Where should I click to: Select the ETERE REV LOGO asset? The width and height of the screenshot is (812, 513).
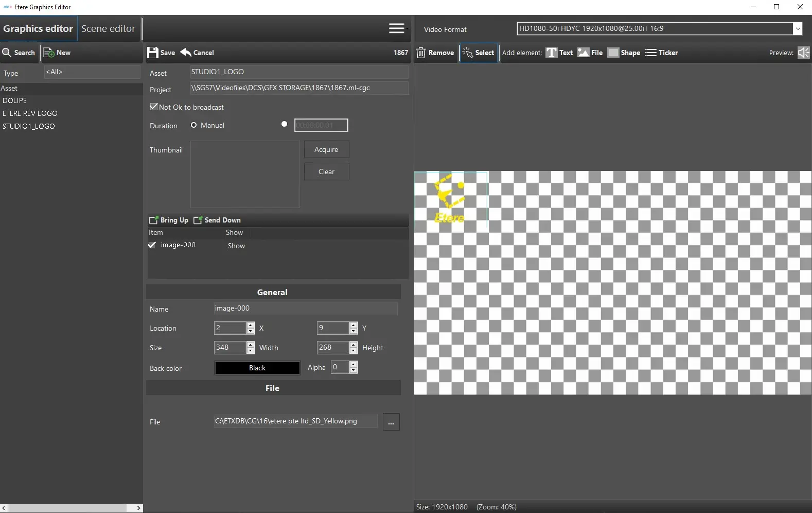(x=30, y=113)
